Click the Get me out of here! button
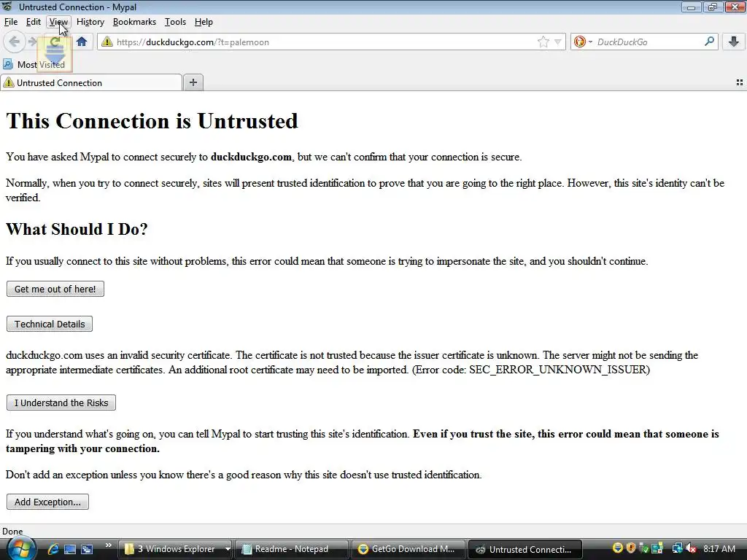Screen dimensions: 747x560 tap(55, 289)
